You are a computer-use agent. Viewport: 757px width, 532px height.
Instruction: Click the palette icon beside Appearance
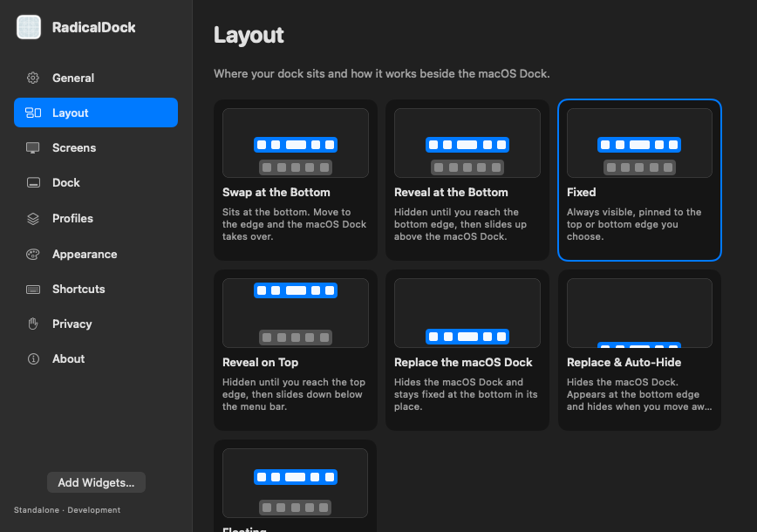[33, 254]
